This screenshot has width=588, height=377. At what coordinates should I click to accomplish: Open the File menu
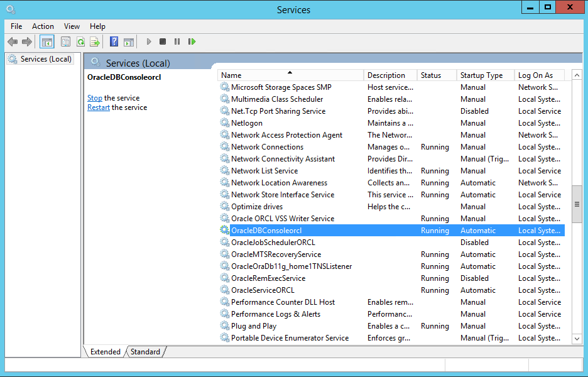(16, 26)
